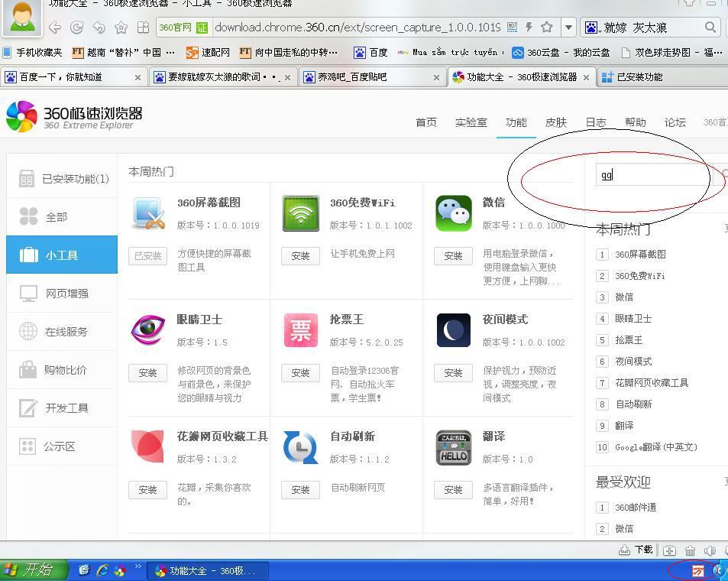Click speaker mute icon in status bar
The image size is (728, 581).
click(710, 550)
